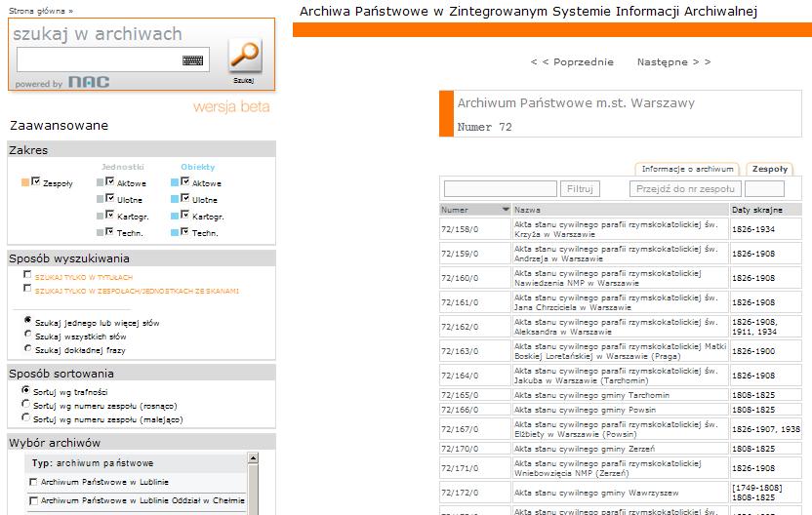This screenshot has height=515, width=812.
Task: Click Archiwum Państwowe m.st. Warszawy heading
Action: point(576,103)
